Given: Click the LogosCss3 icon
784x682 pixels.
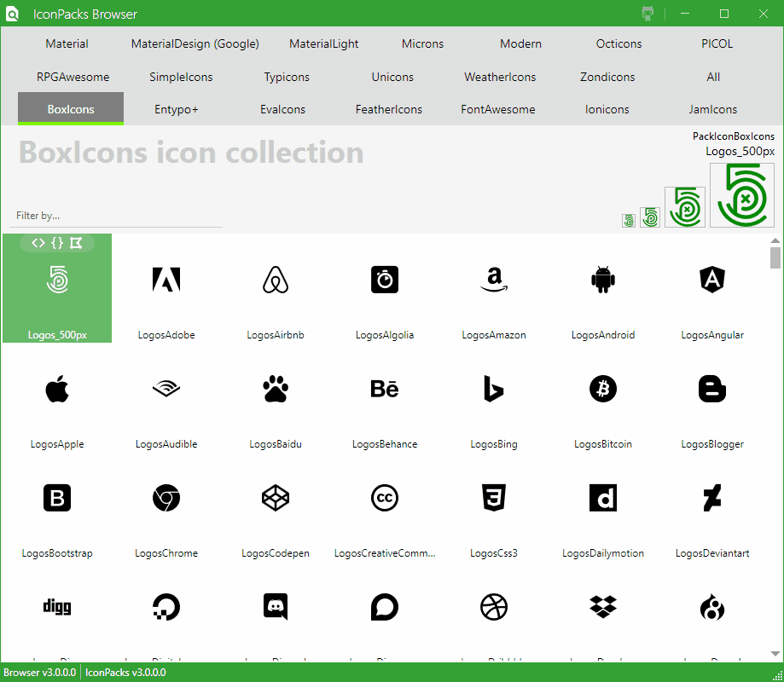Looking at the screenshot, I should pyautogui.click(x=494, y=498).
